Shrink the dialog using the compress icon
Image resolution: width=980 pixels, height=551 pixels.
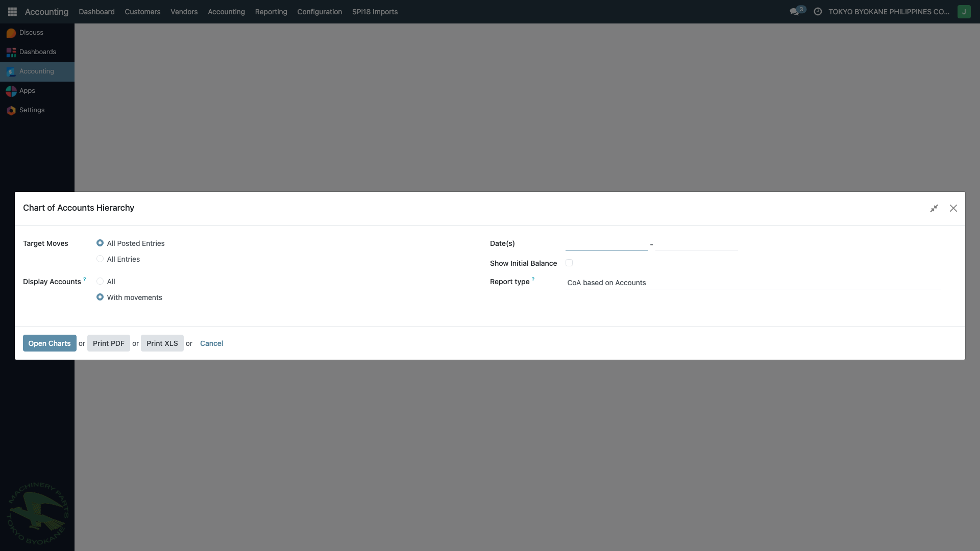coord(934,208)
